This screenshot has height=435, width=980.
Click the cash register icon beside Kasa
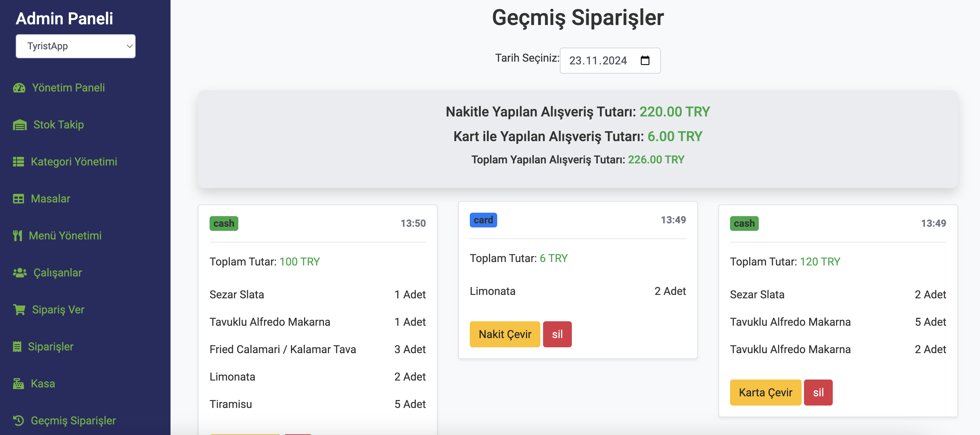(18, 384)
